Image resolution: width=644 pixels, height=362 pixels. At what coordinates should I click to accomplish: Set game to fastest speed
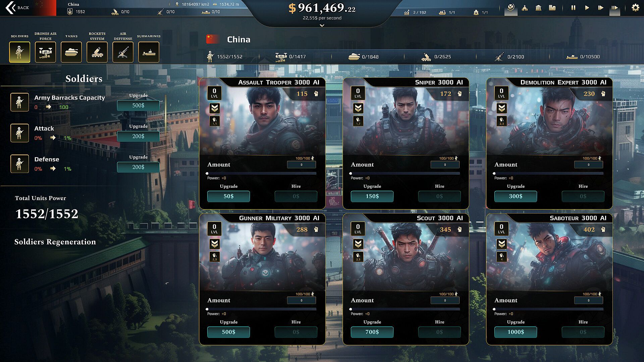pos(614,8)
